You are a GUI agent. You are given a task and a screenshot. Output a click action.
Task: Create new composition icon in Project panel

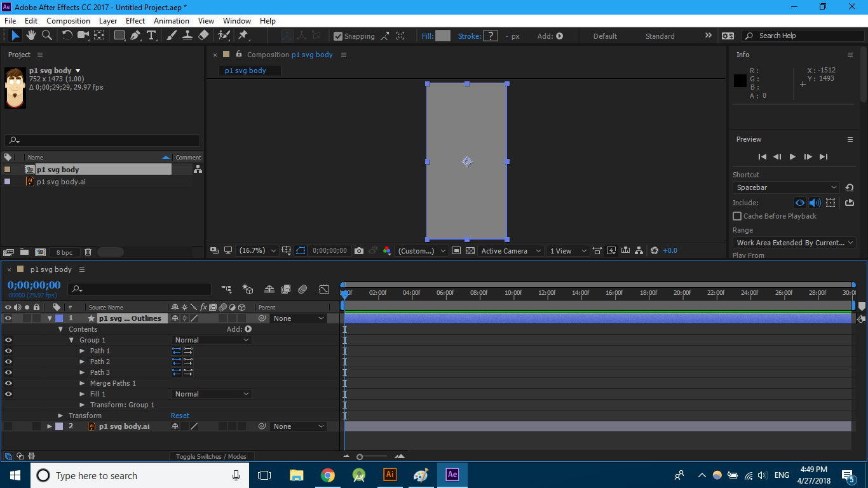(x=40, y=252)
